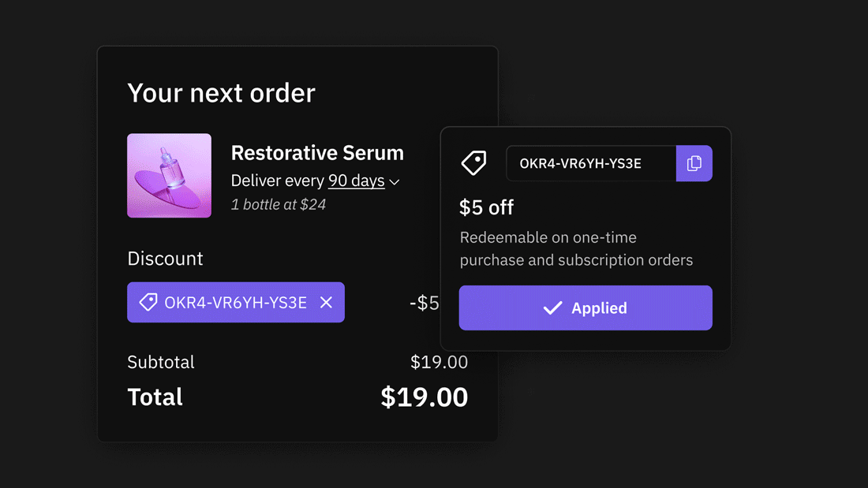Click the "$5 off" coupon heading
This screenshot has width=868, height=488.
click(x=486, y=207)
